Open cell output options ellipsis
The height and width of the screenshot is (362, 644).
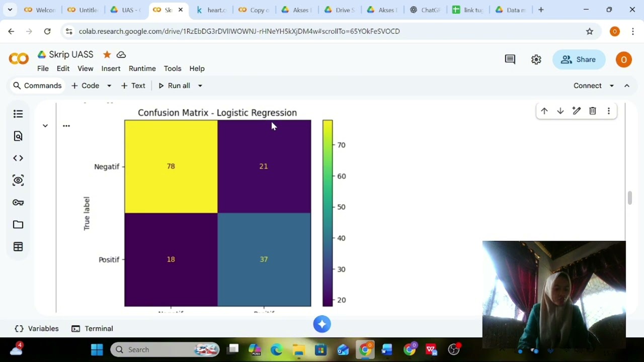66,126
